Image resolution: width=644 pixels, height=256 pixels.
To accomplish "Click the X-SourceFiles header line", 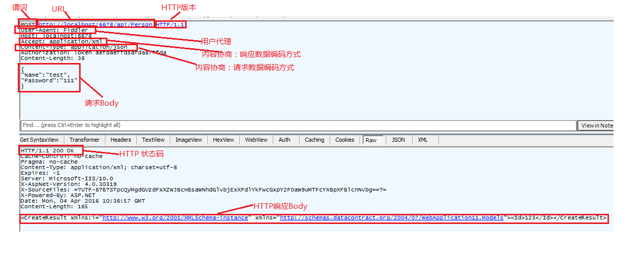I will 203,189.
